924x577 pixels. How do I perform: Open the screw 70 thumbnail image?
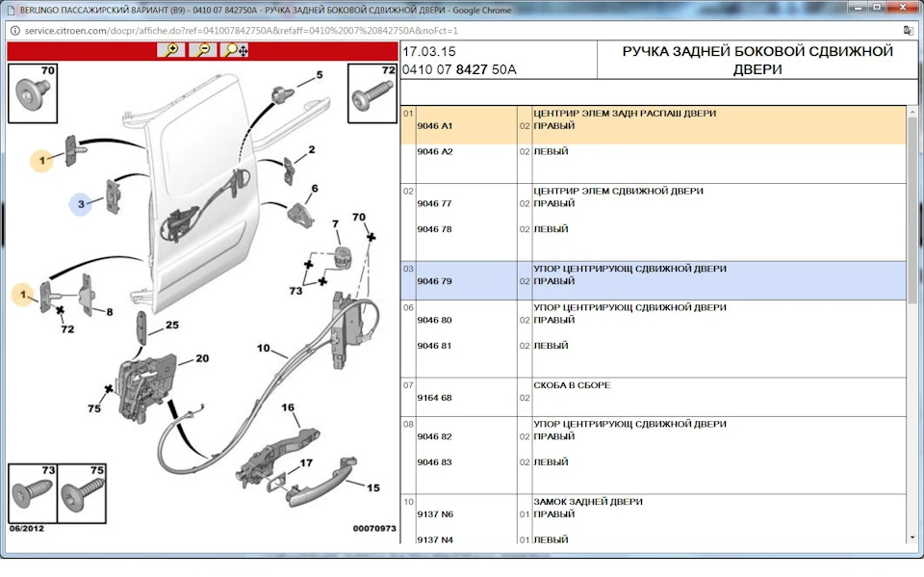pos(33,93)
